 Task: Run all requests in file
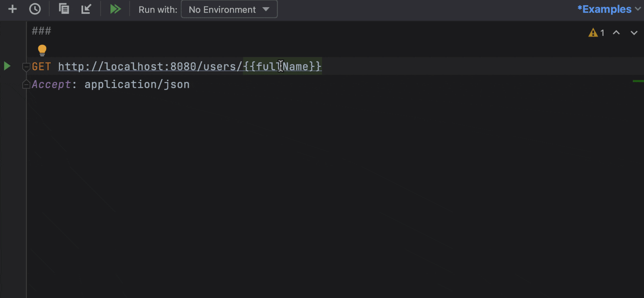click(x=115, y=9)
